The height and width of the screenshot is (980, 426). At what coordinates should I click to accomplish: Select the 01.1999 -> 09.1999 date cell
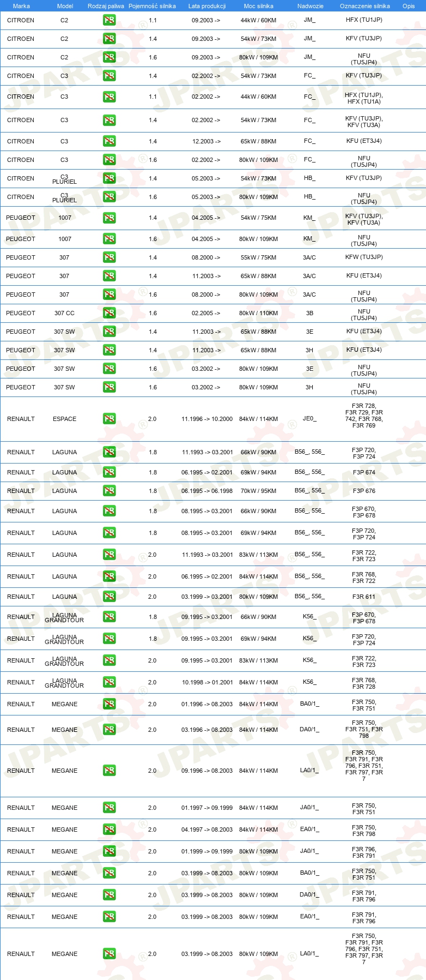coord(207,851)
